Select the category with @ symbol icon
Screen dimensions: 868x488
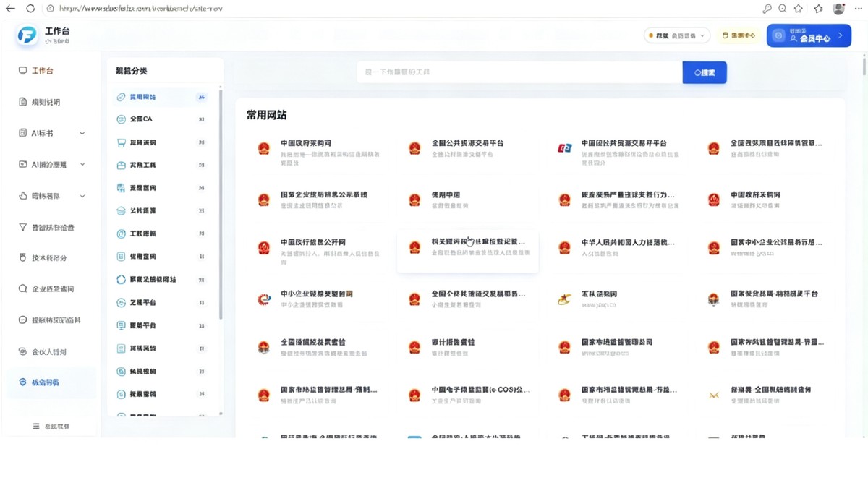(162, 234)
